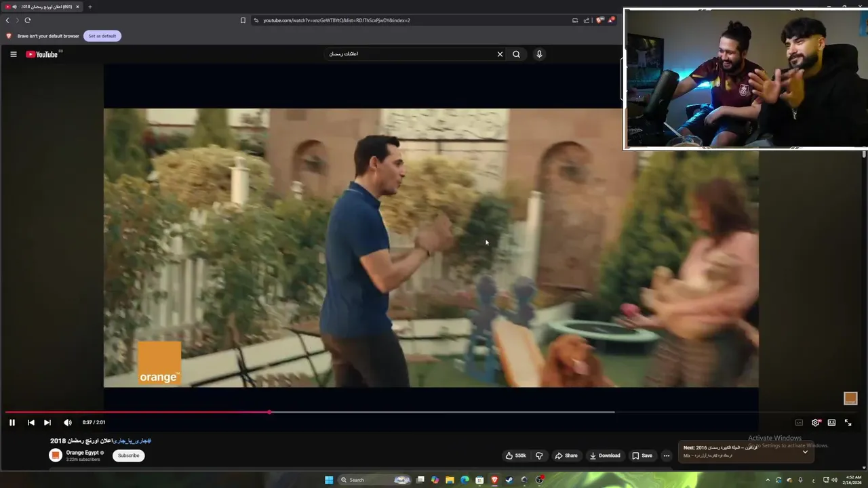
Task: Reload the current page
Action: tap(28, 20)
